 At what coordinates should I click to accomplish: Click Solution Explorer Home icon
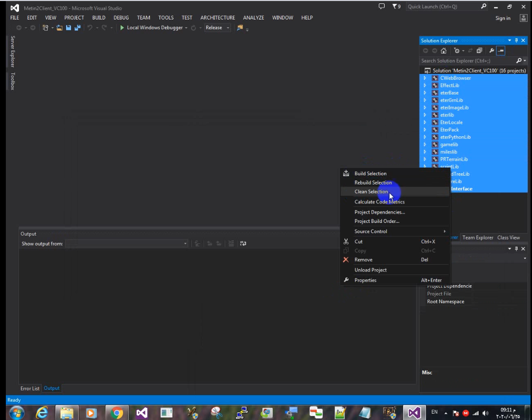443,51
